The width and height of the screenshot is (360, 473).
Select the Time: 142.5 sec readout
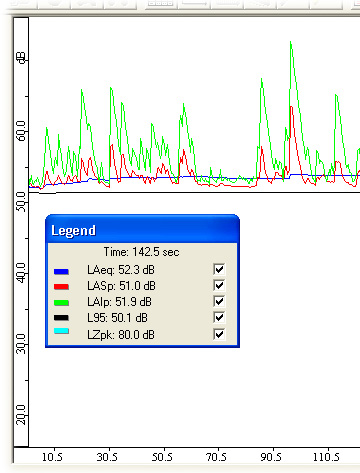point(141,252)
